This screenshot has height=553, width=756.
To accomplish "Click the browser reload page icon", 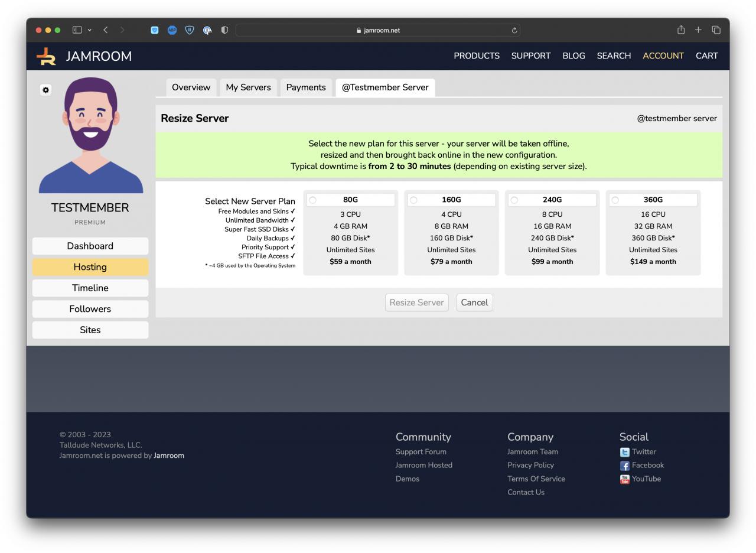I will 514,31.
